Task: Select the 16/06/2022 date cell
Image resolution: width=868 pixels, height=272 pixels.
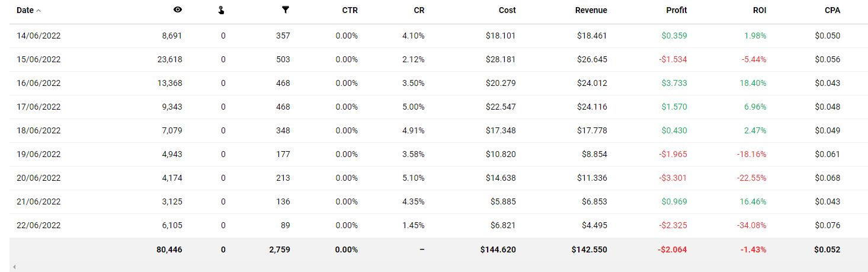Action: 39,83
